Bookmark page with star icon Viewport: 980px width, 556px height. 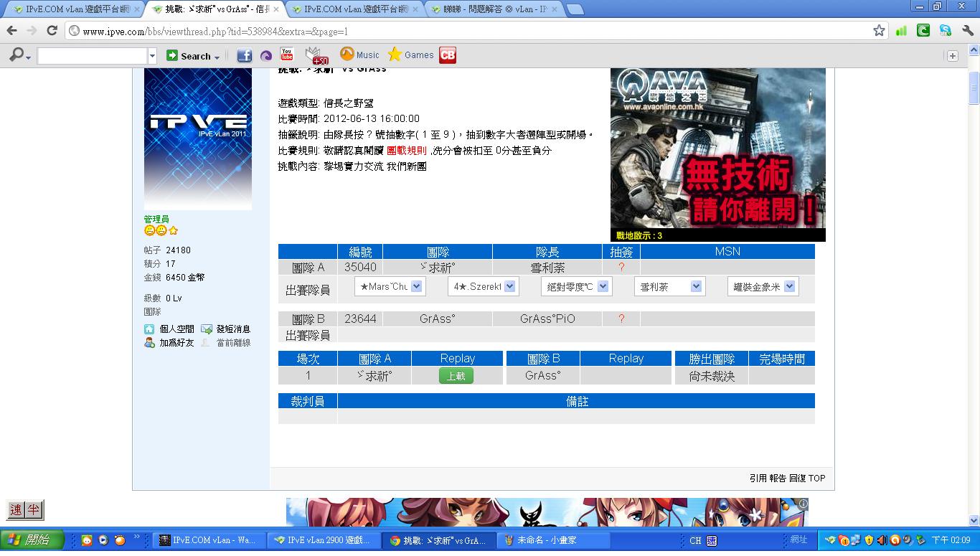tap(879, 31)
